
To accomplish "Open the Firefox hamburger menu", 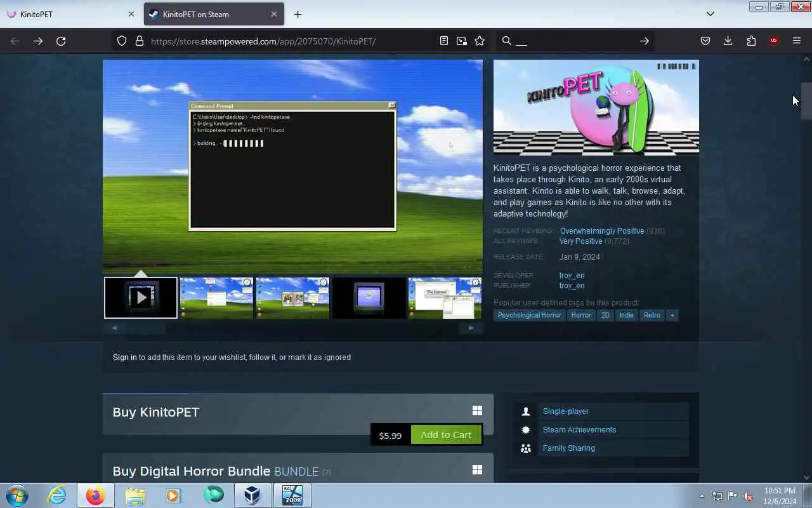I will click(797, 41).
